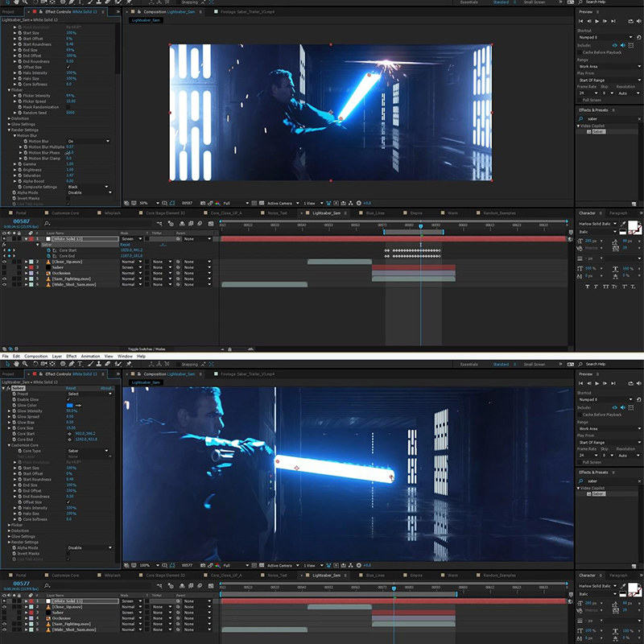Select the Pen tool in lower window toolbar
The height and width of the screenshot is (644, 644).
coord(72,364)
